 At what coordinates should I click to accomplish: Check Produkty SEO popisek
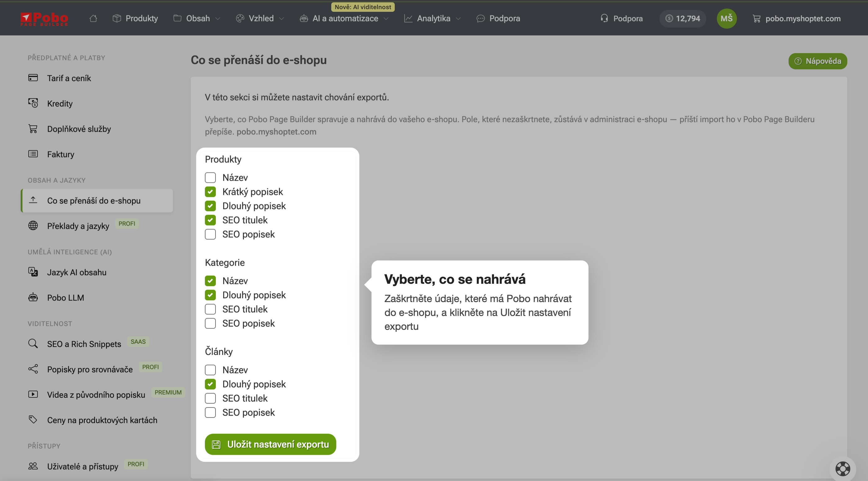210,234
